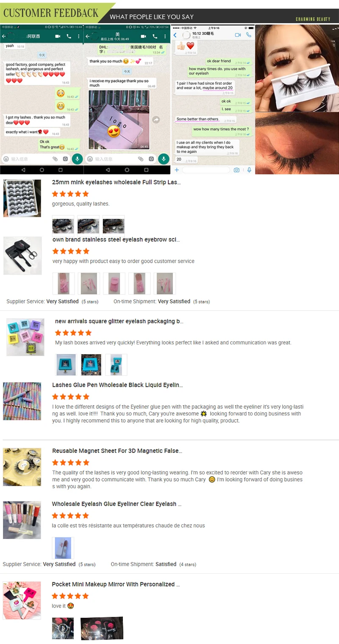Tap blue back chevron in third chat
This screenshot has height=644, width=339.
175,36
